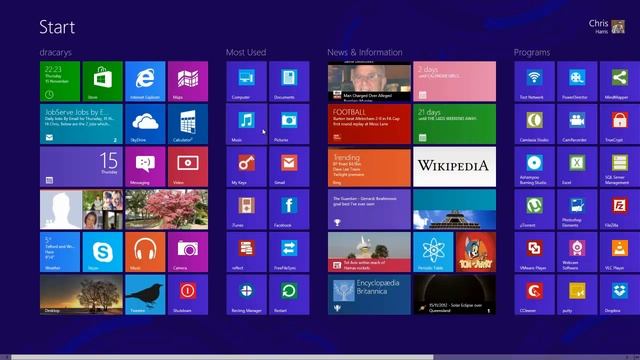Open the Solar Eclipse over Queensland tile

[x=455, y=295]
